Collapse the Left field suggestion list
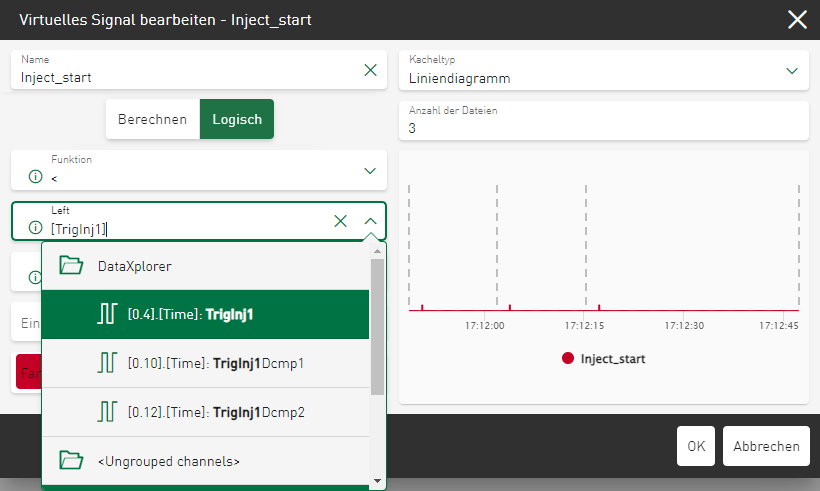The image size is (820, 491). [370, 221]
